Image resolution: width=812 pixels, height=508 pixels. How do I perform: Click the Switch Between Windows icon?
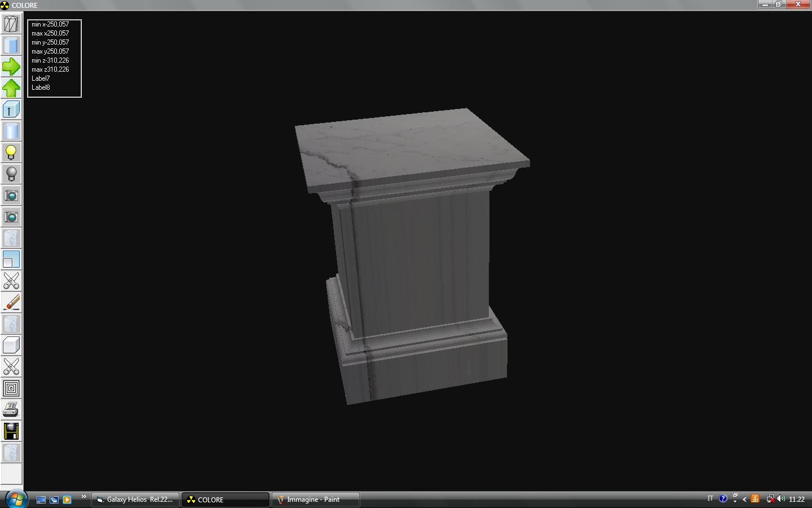(x=54, y=500)
